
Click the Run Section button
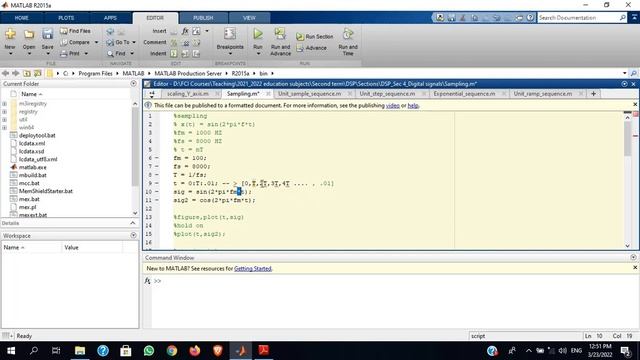click(x=314, y=37)
